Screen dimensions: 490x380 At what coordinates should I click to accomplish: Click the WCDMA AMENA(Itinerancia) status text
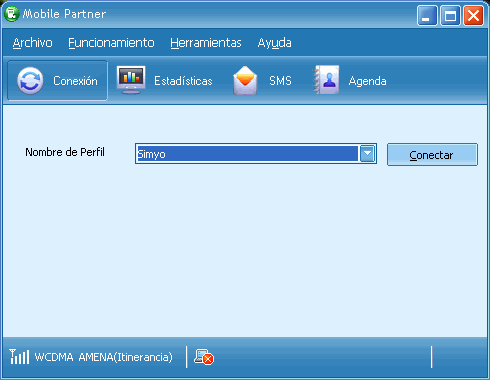tap(104, 357)
